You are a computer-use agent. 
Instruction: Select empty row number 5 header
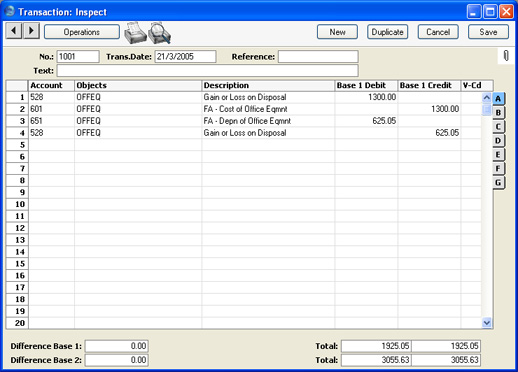pyautogui.click(x=17, y=145)
